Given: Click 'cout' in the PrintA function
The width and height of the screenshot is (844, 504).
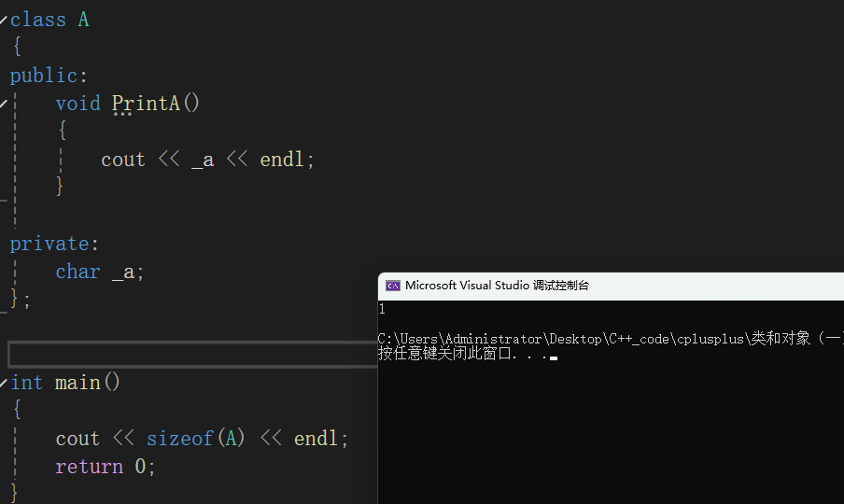Looking at the screenshot, I should 123,160.
